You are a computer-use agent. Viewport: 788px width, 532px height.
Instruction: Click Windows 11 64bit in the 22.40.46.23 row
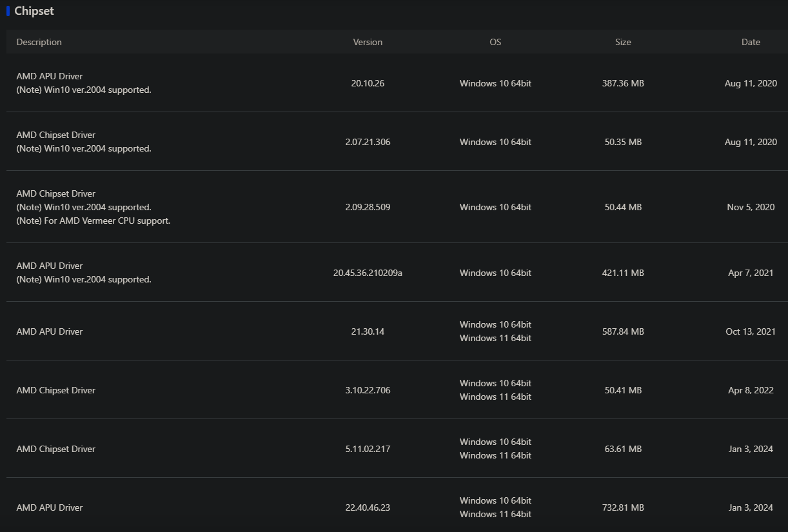click(x=495, y=514)
